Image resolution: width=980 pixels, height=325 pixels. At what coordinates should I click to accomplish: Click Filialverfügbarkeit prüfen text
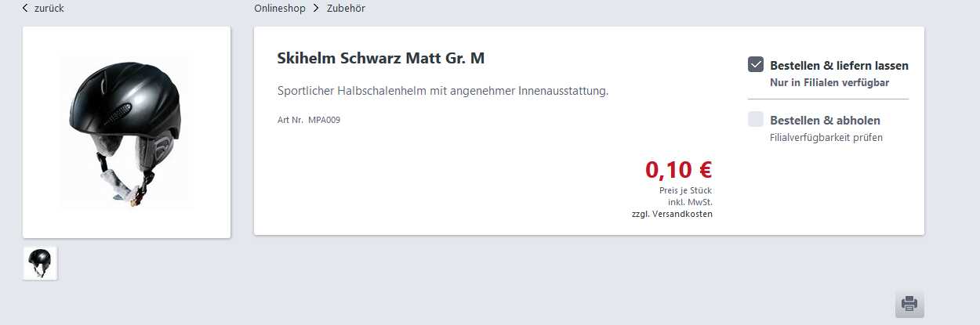(826, 138)
